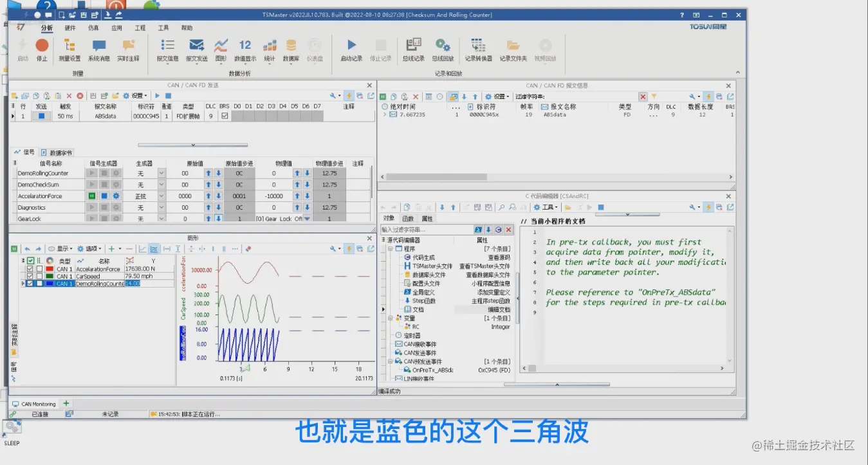The width and height of the screenshot is (868, 465).
Task: Click the plus add-signal icon in 图形 toolbar
Action: click(111, 248)
